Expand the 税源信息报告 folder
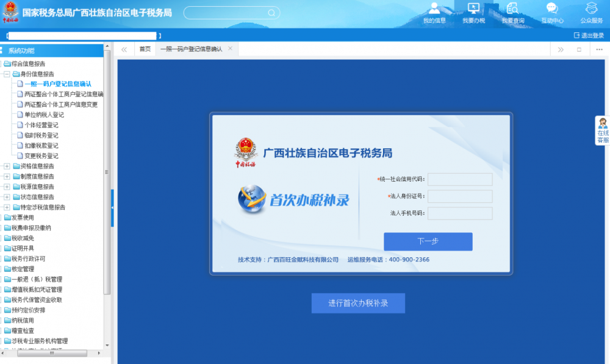This screenshot has height=364, width=610. coord(7,187)
